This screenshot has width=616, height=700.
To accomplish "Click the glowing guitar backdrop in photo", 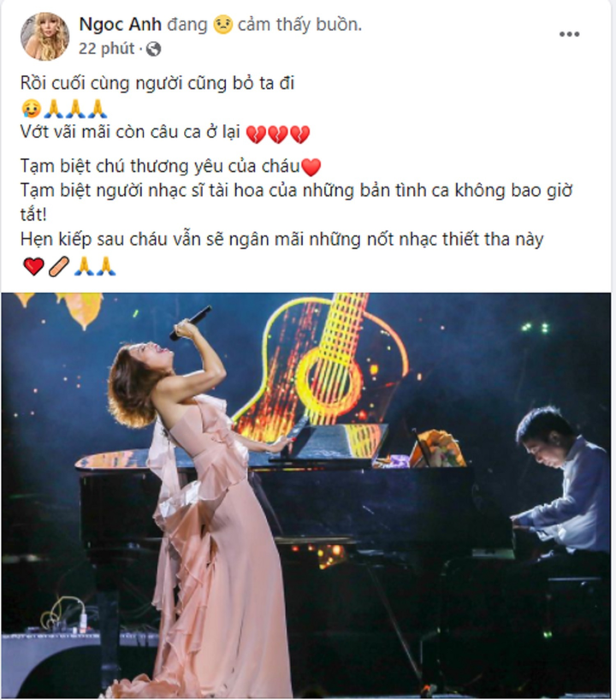I will tap(322, 362).
